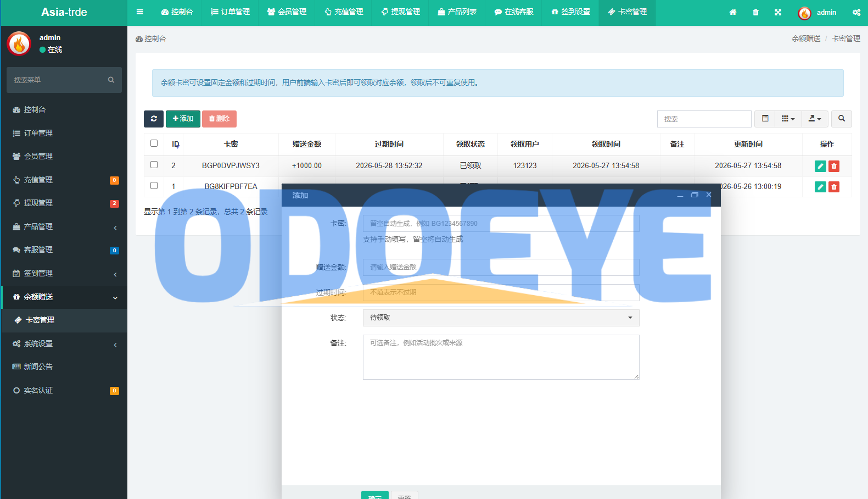Click the 赠送金额 amount input field
868x499 pixels.
[x=501, y=267]
